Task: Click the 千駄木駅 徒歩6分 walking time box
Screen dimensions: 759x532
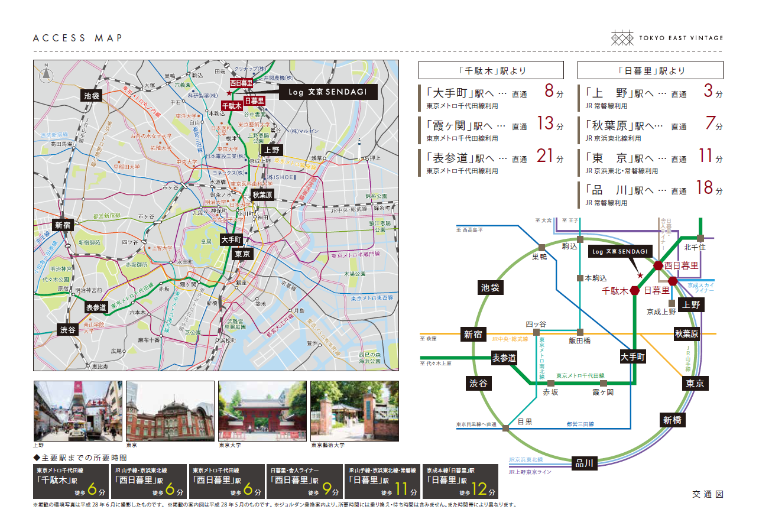Action: [70, 481]
